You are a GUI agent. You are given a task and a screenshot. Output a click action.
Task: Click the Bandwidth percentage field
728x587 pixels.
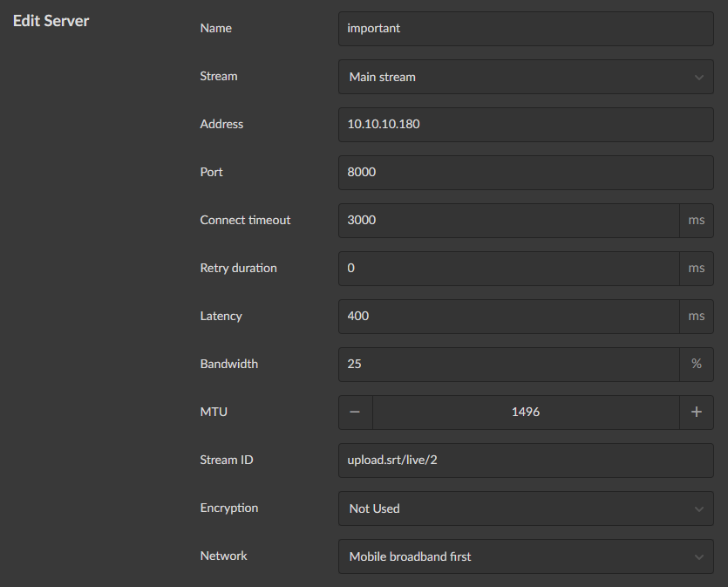point(507,364)
